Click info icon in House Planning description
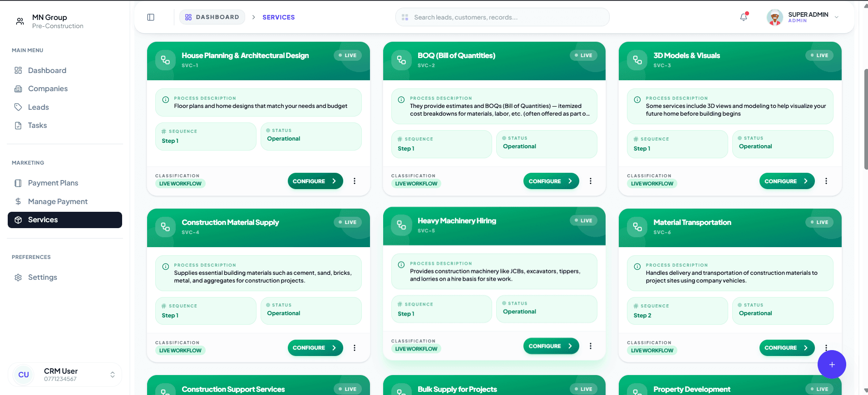This screenshot has width=868, height=395. (166, 100)
